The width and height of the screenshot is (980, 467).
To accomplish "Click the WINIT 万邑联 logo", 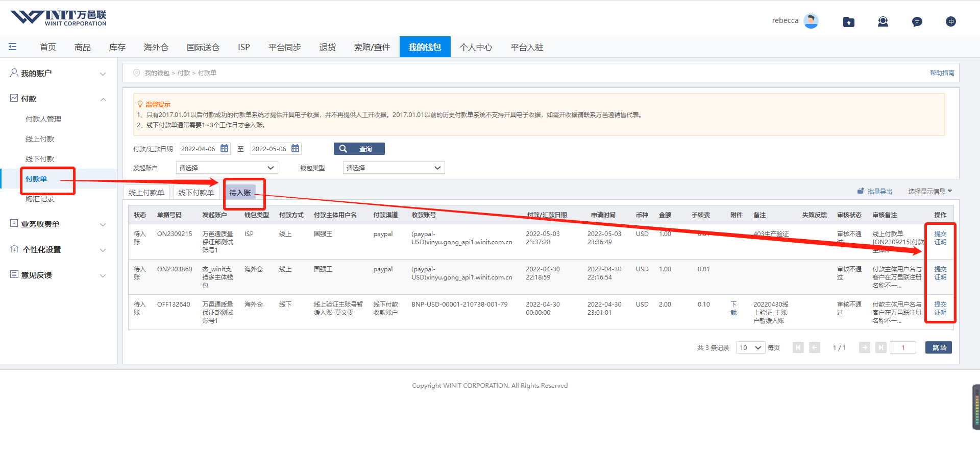I will (x=58, y=18).
